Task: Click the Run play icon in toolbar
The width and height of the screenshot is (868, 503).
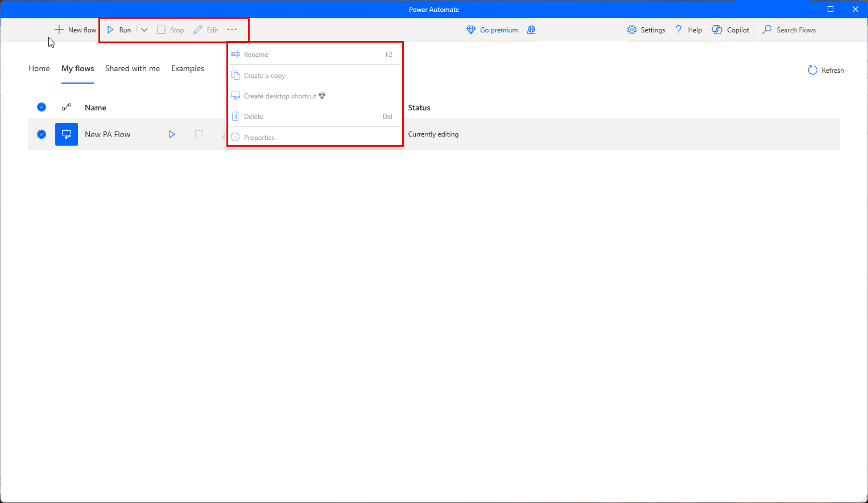Action: (x=110, y=30)
